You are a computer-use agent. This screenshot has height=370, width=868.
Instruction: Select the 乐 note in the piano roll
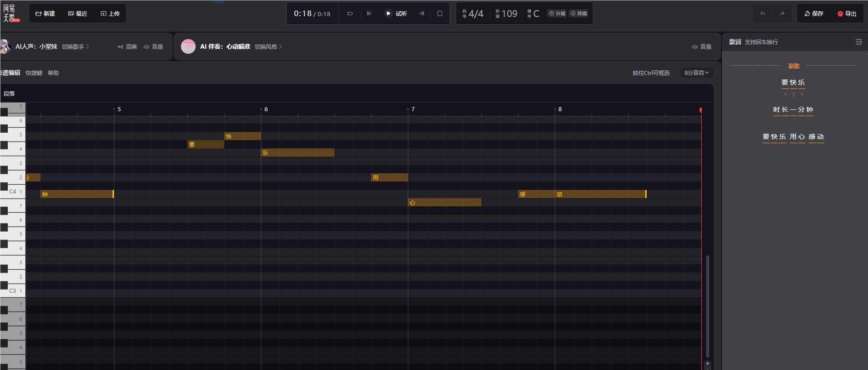(297, 153)
